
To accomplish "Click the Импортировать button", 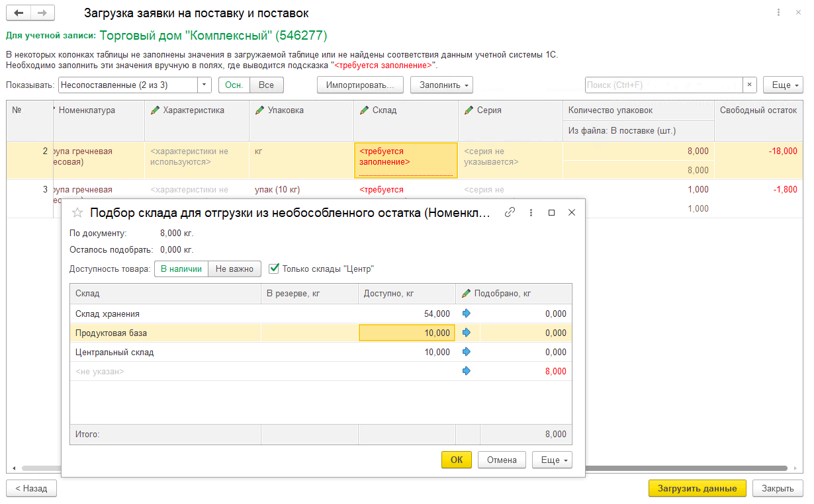I will [x=360, y=85].
